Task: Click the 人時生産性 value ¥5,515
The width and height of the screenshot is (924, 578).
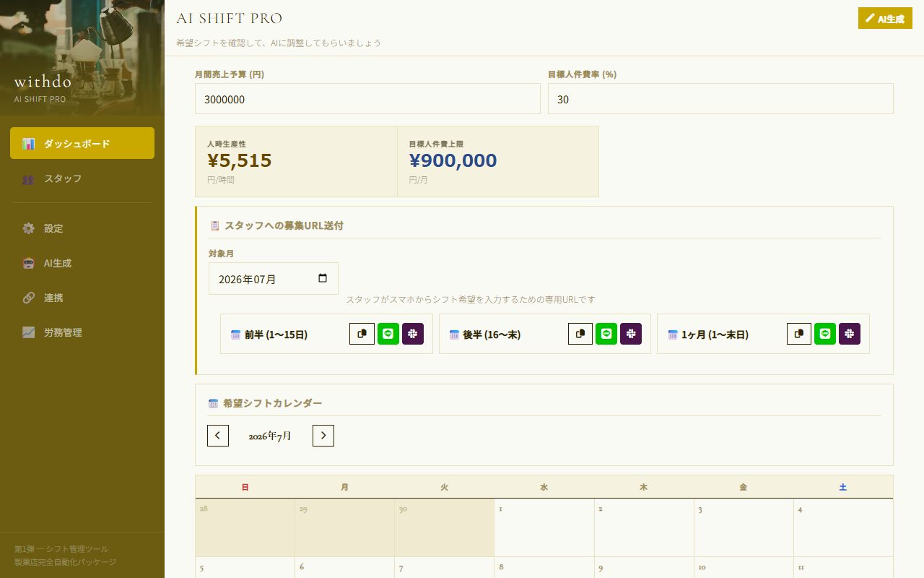Action: click(239, 160)
